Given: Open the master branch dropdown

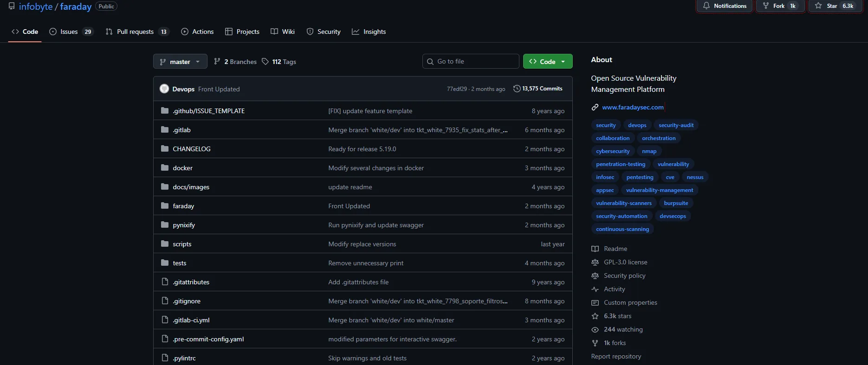Looking at the screenshot, I should pyautogui.click(x=180, y=62).
